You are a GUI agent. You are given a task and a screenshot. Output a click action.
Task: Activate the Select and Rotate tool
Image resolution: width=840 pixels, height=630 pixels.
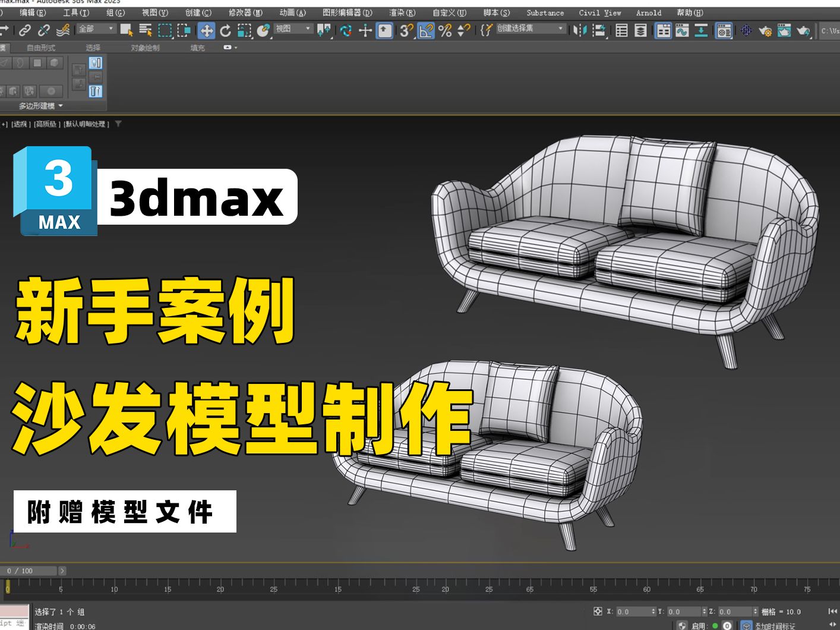point(225,30)
